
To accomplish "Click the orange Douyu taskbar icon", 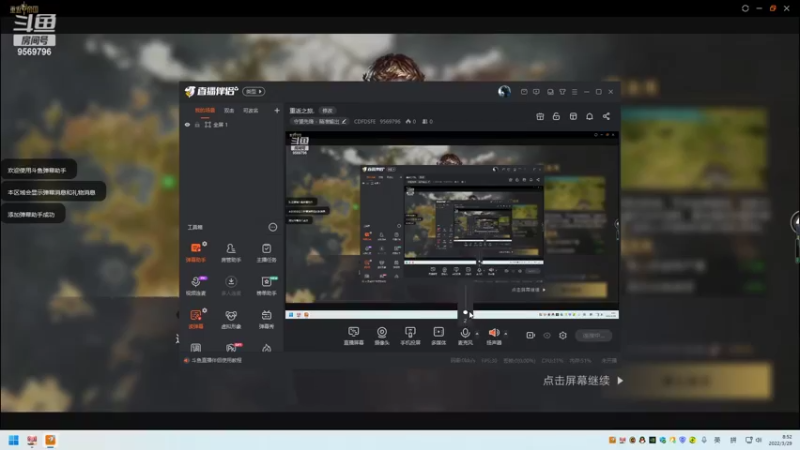I will click(x=51, y=440).
